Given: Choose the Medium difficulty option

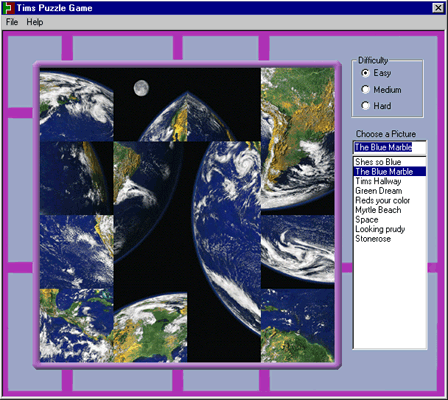Looking at the screenshot, I should (366, 89).
